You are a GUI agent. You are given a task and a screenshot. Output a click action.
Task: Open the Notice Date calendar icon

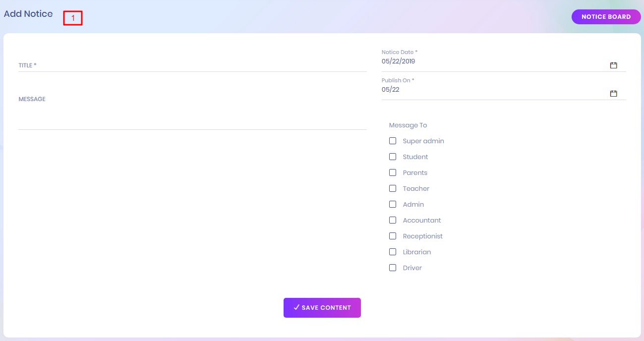click(613, 65)
